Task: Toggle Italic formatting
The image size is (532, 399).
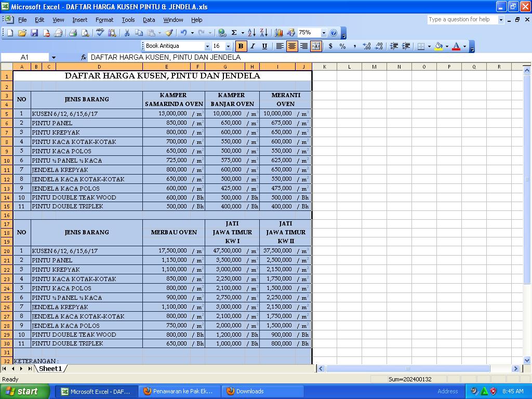Action: point(253,46)
